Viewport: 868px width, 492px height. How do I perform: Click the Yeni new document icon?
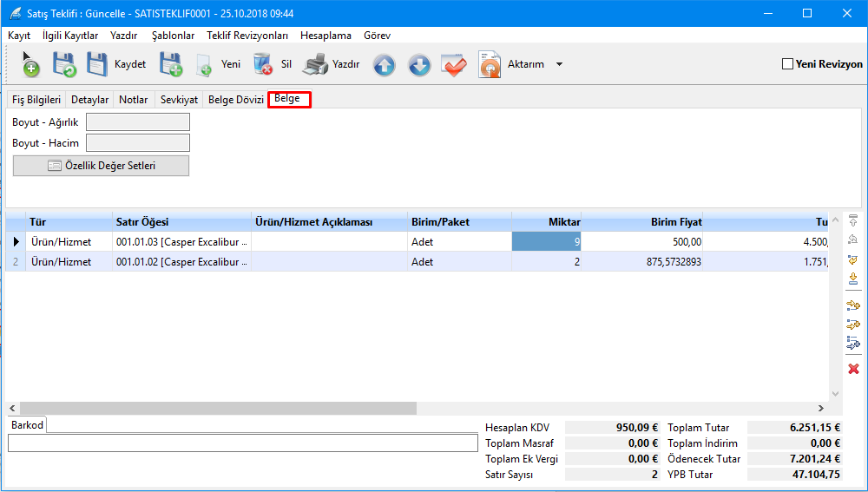(x=204, y=65)
